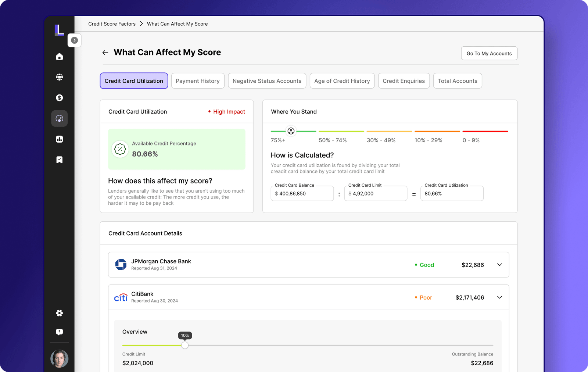This screenshot has height=372, width=588.
Task: Open the help chat icon
Action: pyautogui.click(x=59, y=332)
